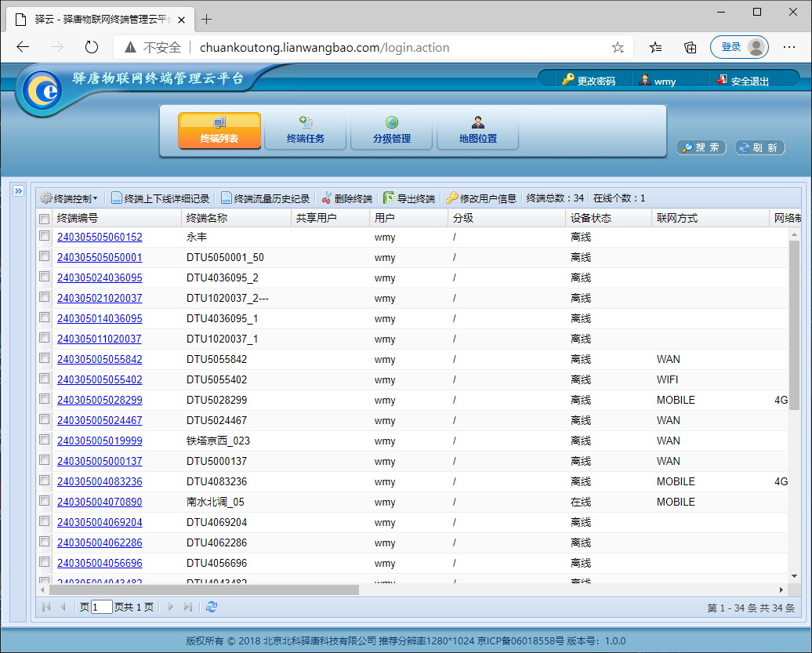Click the 搜索 search button
The width and height of the screenshot is (812, 653).
(x=701, y=147)
